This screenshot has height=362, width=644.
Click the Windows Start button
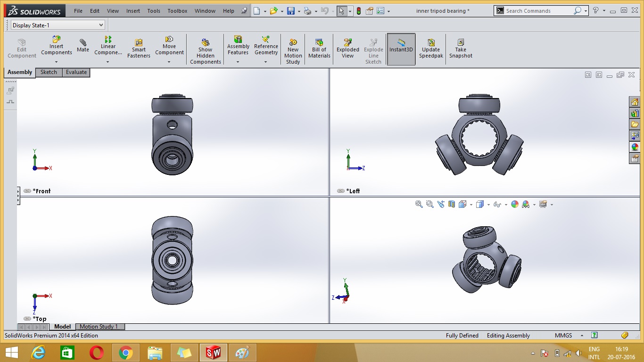point(12,353)
